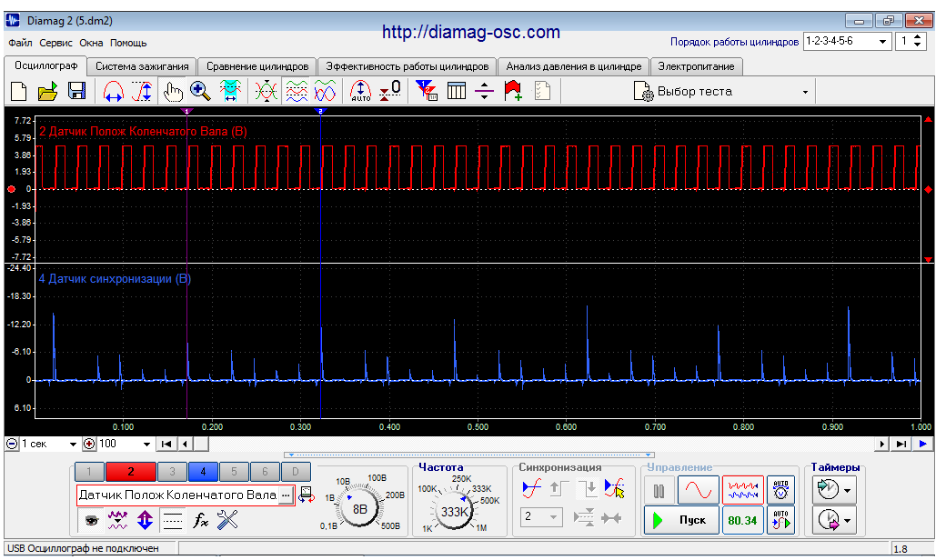Switch to Система зажигания tab
This screenshot has width=946, height=560.
tap(142, 66)
